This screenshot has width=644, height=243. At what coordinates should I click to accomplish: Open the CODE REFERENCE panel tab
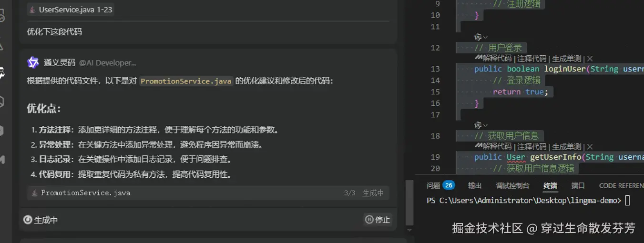[x=621, y=185]
